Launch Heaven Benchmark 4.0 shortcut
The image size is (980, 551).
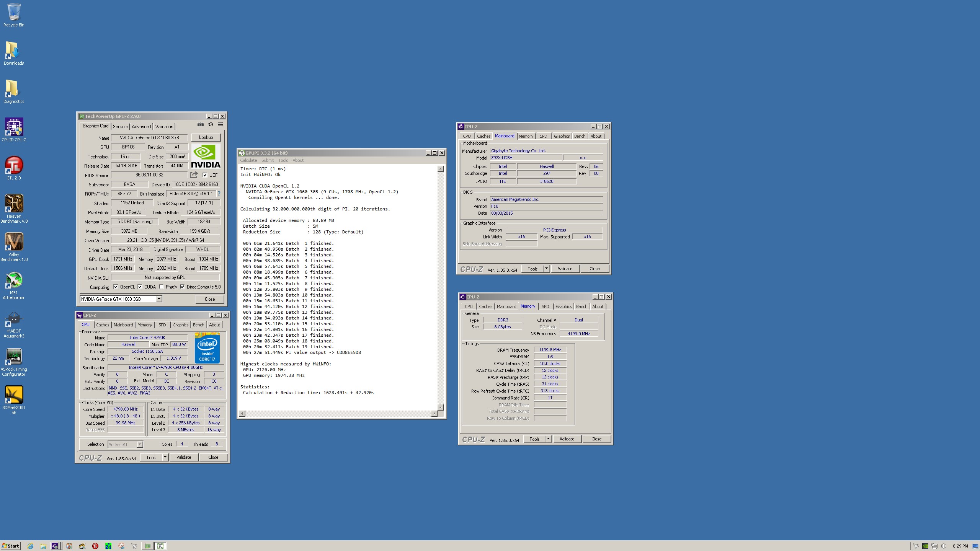[14, 209]
